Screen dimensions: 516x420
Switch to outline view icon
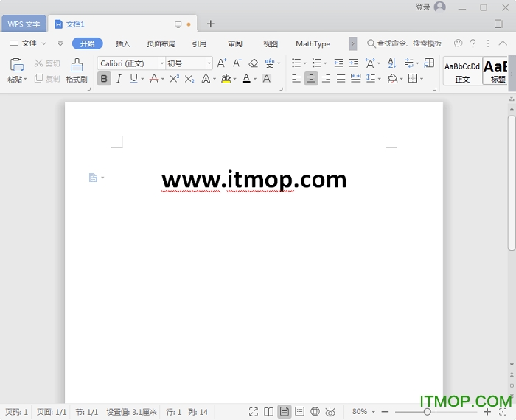coord(299,411)
